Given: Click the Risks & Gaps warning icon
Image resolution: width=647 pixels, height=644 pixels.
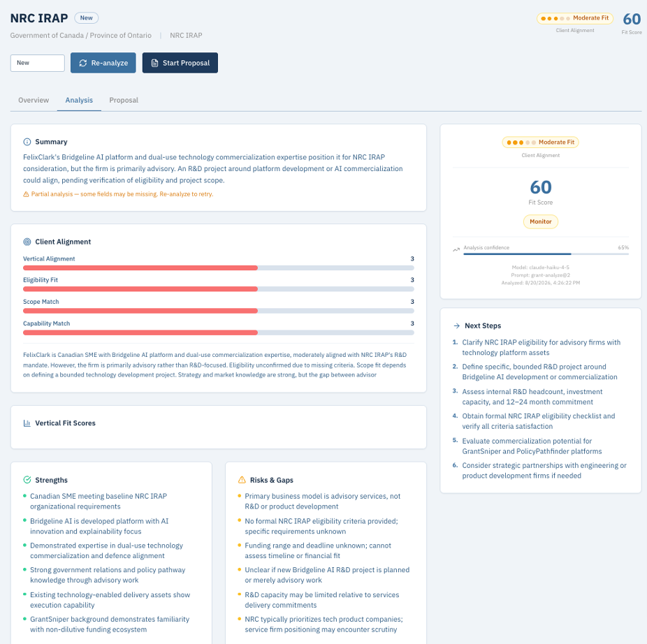Looking at the screenshot, I should click(x=242, y=480).
